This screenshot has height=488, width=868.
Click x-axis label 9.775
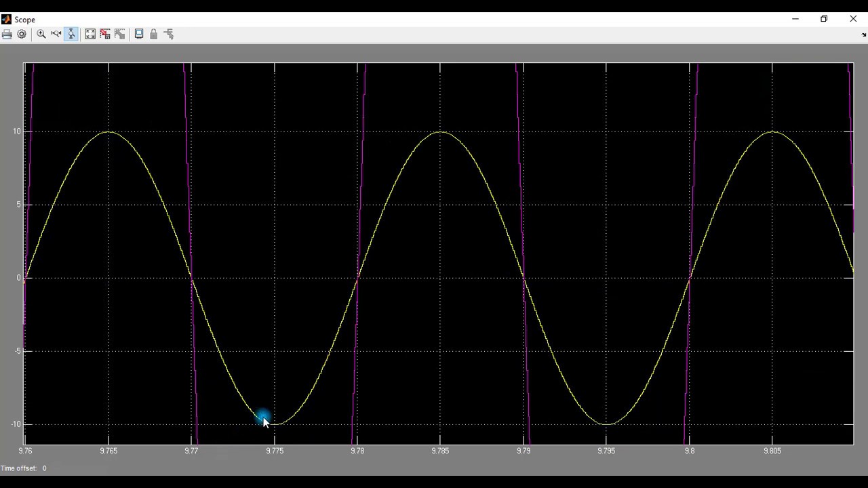point(275,451)
